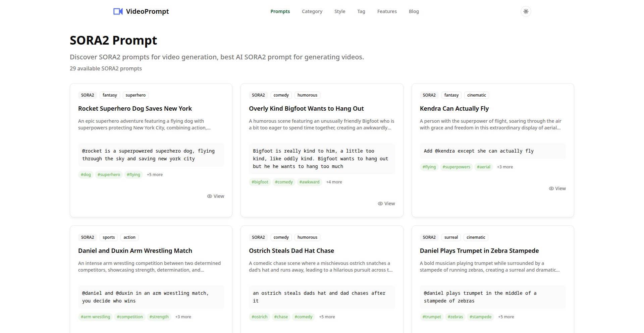Image resolution: width=644 pixels, height=333 pixels.
Task: Toggle the light/dark theme sun button
Action: [x=526, y=11]
